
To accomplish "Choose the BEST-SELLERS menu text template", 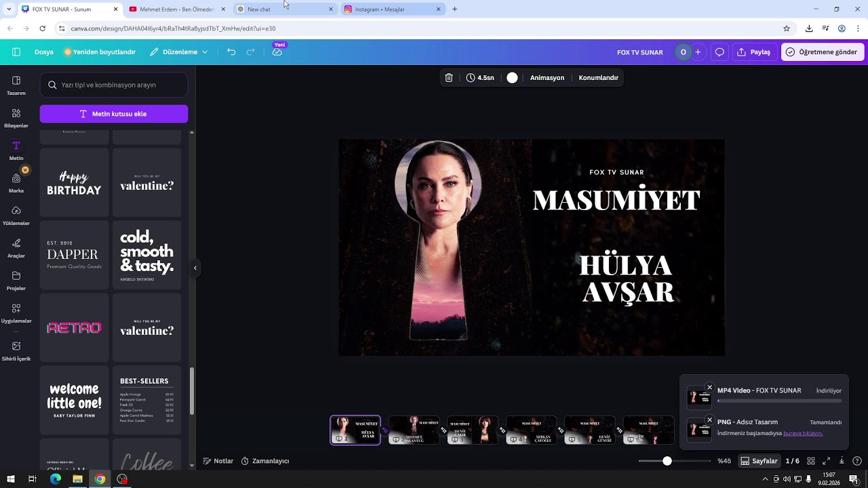I will point(146,401).
